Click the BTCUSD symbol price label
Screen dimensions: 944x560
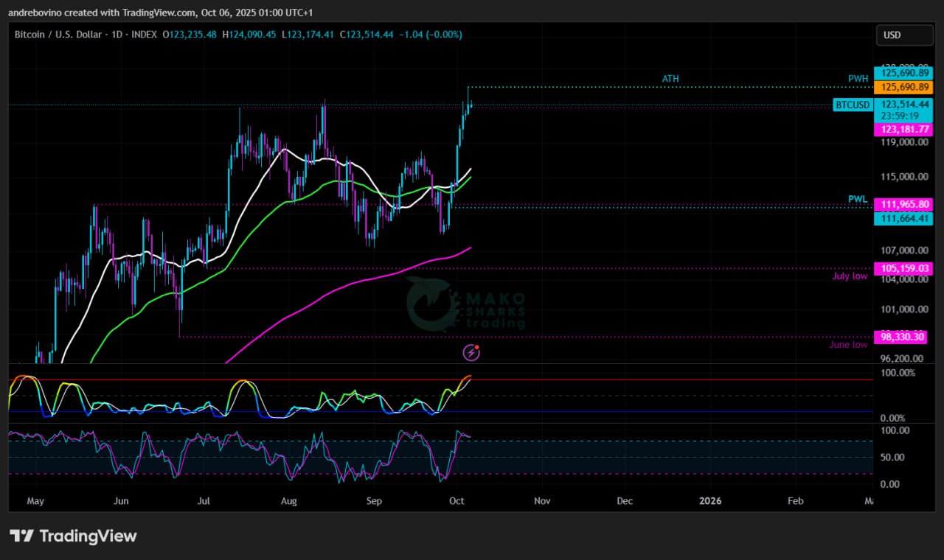tap(852, 105)
